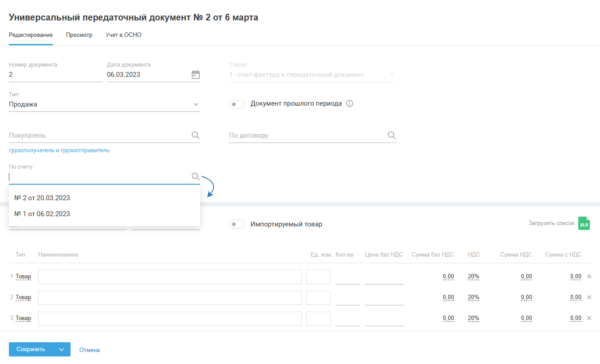This screenshot has height=364, width=600.
Task: Show info tooltip for Документ прошлого периода
Action: [349, 103]
